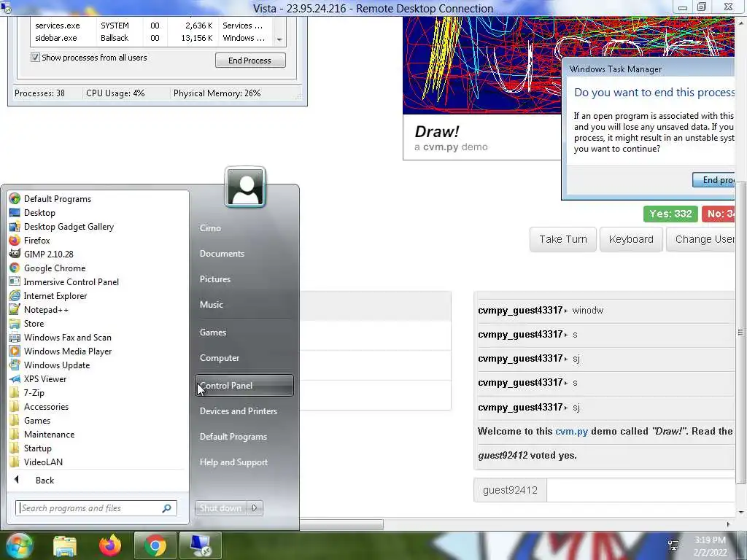Open Windows Update icon
Screen dimensions: 747x560
(x=15, y=365)
